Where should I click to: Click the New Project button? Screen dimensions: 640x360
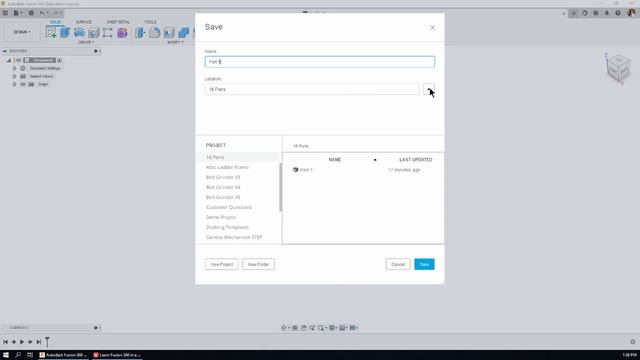[222, 264]
